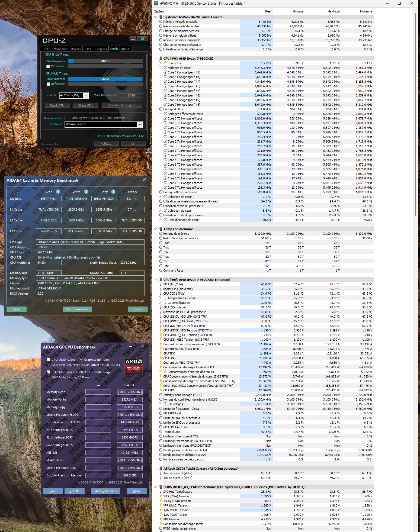Click the Copy info icon in AIDA64

[113, 192]
